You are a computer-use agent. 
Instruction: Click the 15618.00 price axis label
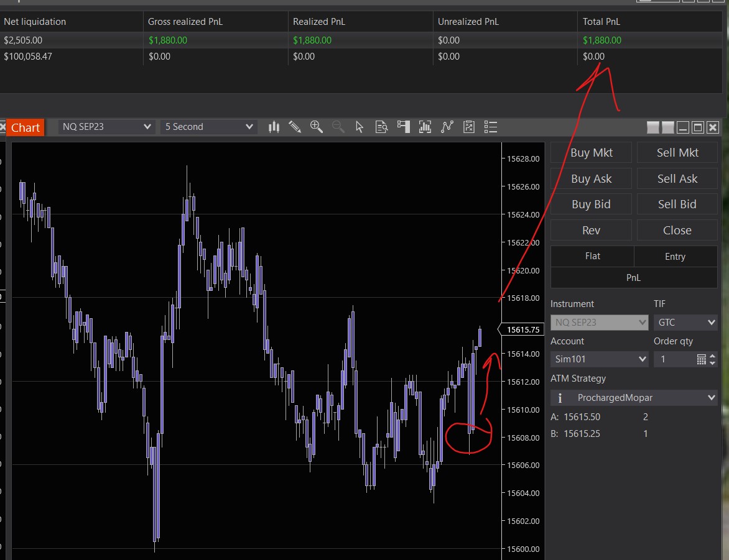coord(523,298)
